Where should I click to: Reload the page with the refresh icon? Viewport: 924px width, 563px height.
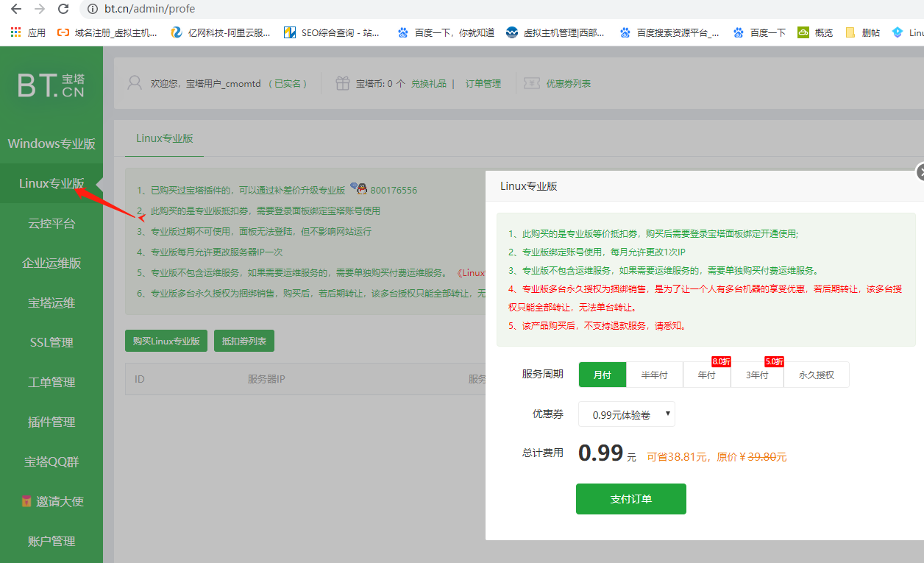coord(63,9)
